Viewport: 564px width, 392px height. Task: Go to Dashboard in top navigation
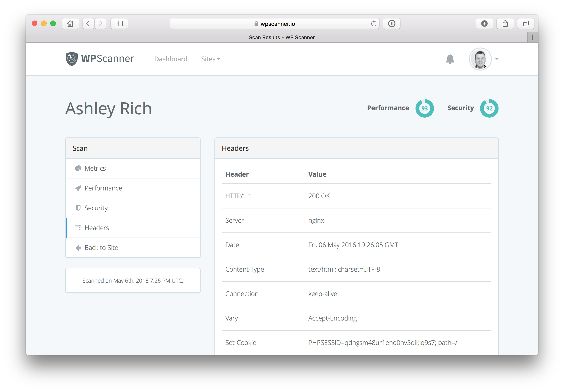click(x=171, y=59)
